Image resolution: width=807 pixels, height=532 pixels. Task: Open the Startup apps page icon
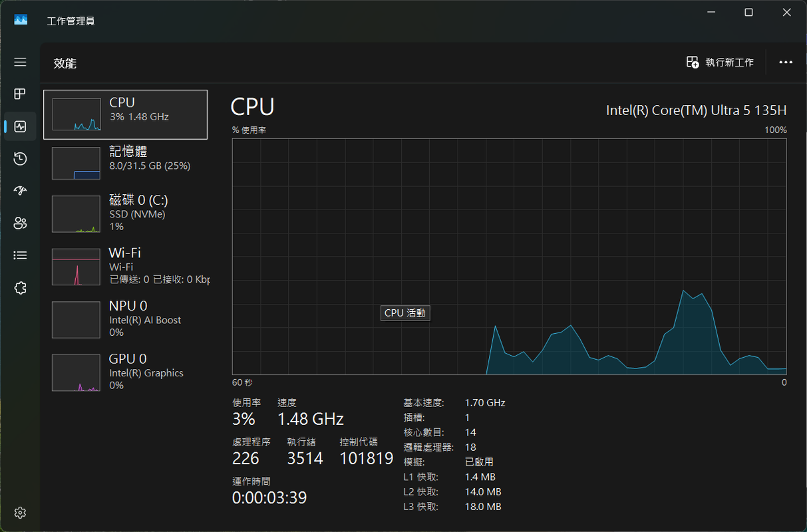coord(20,191)
